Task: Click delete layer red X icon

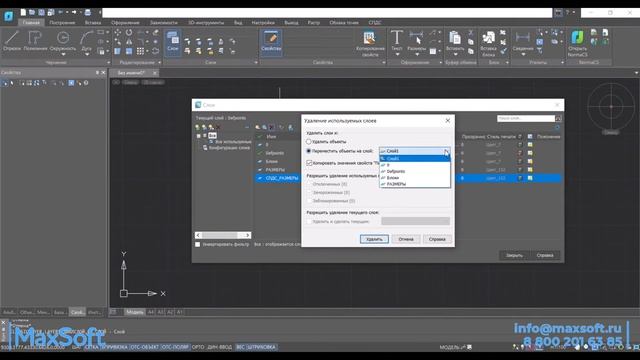Action: point(272,127)
